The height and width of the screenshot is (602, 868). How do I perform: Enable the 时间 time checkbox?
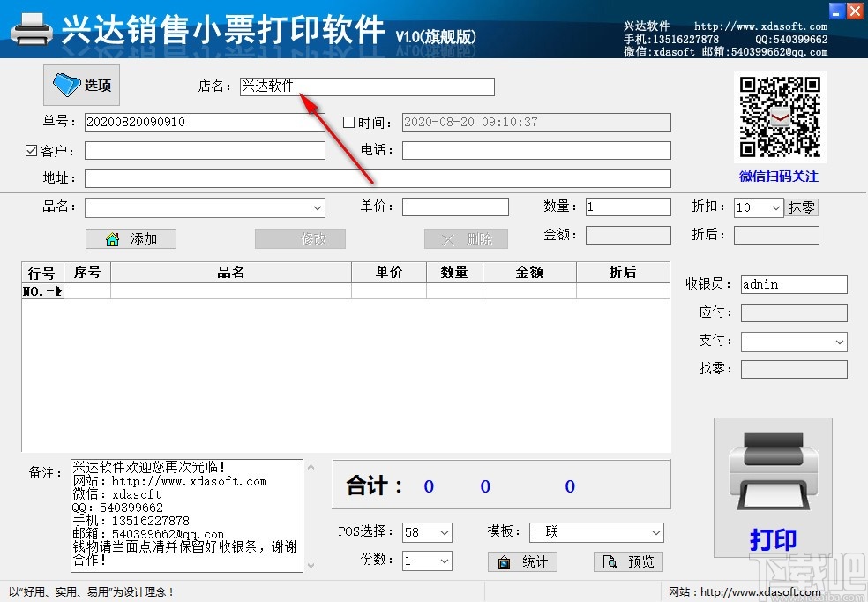348,122
